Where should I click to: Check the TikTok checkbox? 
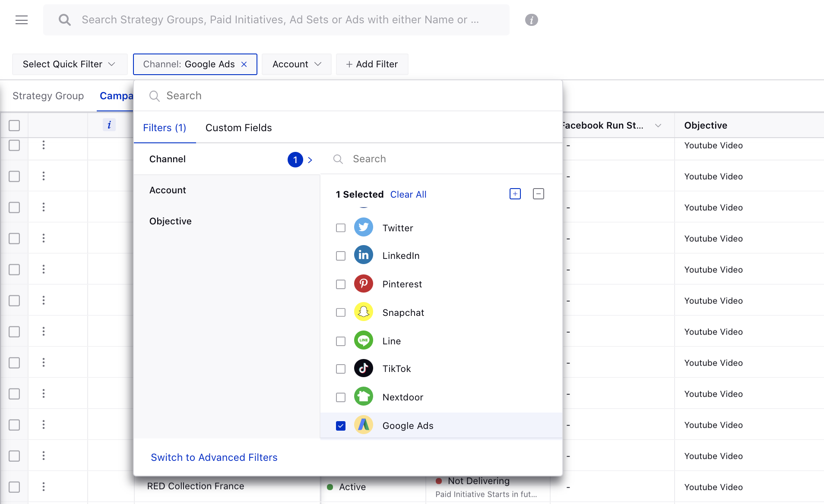click(x=341, y=369)
